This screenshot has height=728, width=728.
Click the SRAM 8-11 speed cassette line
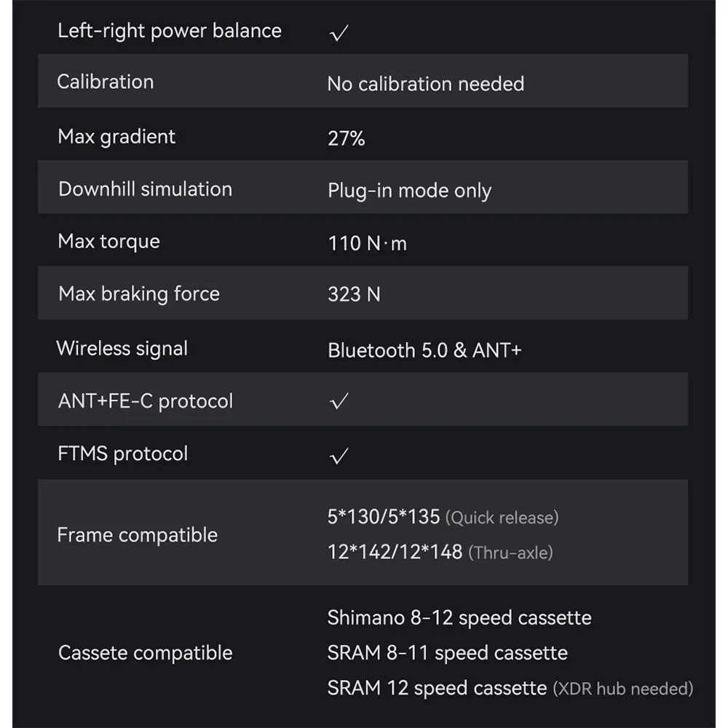[447, 653]
